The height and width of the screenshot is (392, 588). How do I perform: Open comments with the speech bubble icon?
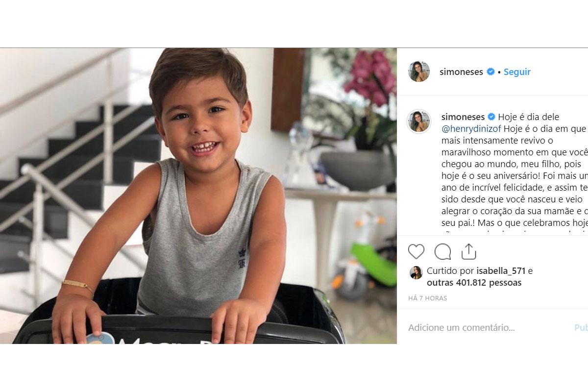442,251
